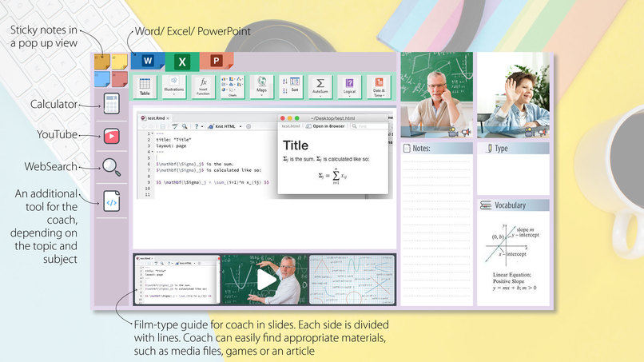Open the Charts group in the ribbon

[232, 86]
